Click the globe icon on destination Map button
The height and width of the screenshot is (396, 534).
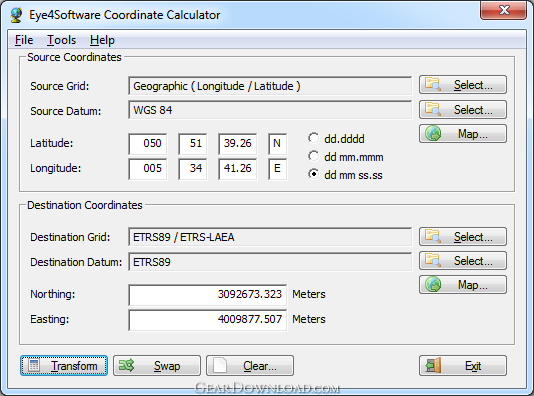(x=433, y=284)
